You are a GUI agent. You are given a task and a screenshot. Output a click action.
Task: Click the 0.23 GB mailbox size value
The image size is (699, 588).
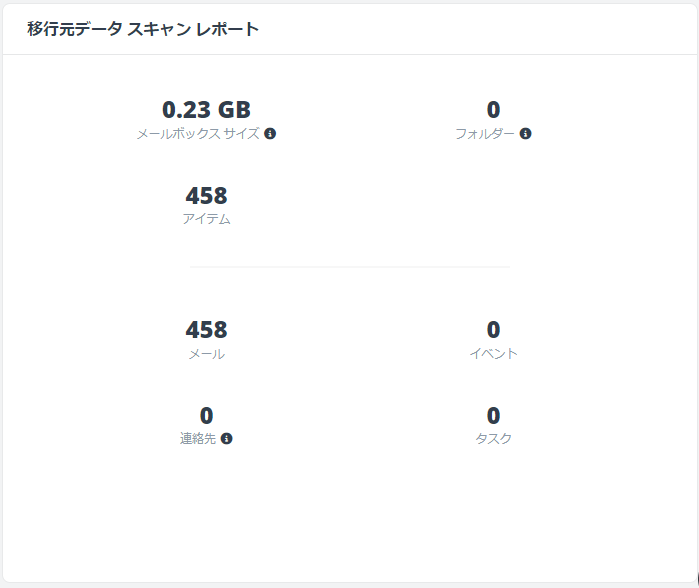206,110
